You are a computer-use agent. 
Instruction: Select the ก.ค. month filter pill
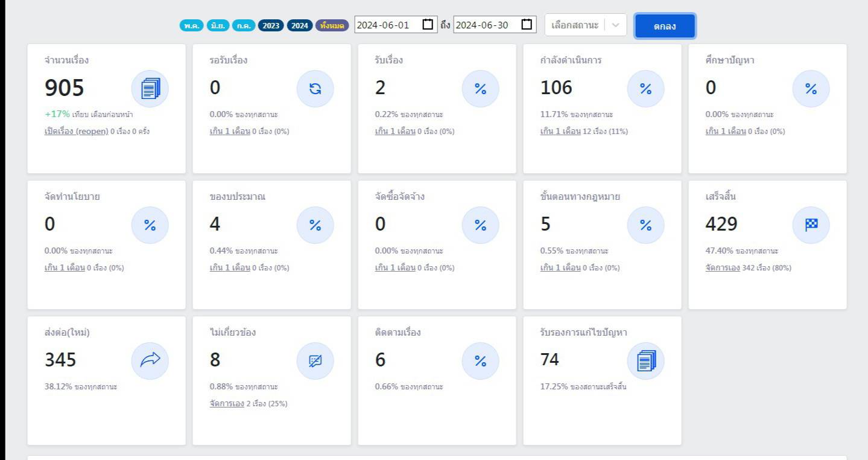point(244,25)
